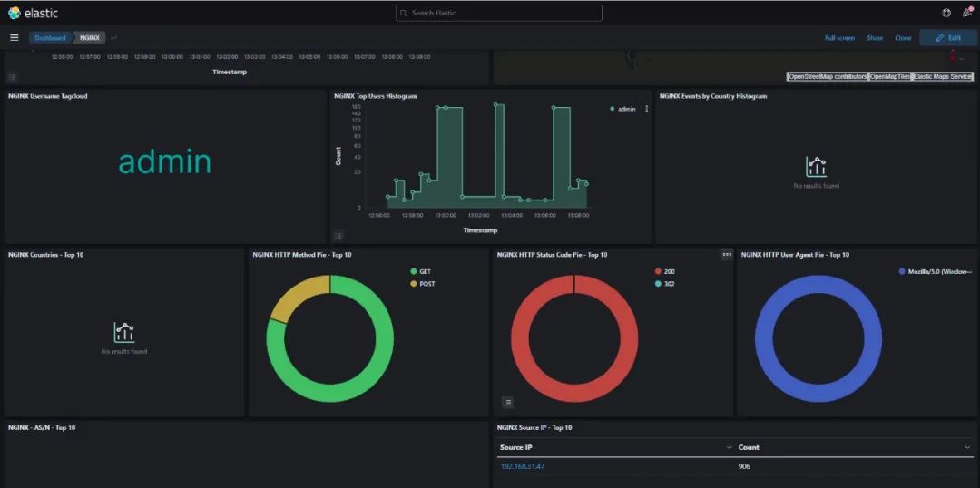Toggle legend on HTTP Status Code Pie

click(x=507, y=402)
